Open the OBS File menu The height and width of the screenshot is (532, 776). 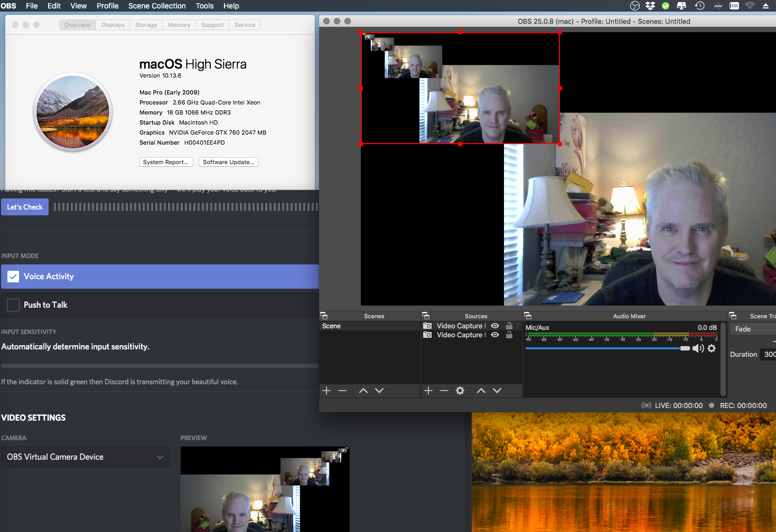click(x=32, y=6)
